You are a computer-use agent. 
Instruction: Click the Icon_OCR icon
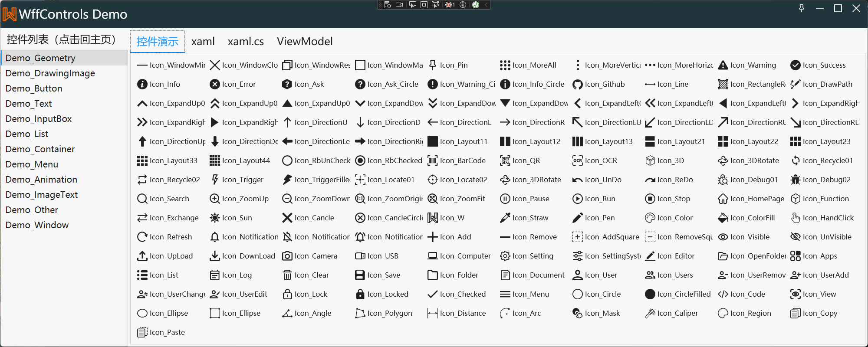click(x=577, y=160)
